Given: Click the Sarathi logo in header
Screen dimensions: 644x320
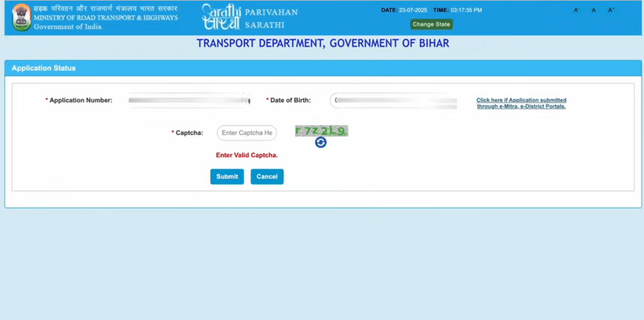Looking at the screenshot, I should [220, 17].
